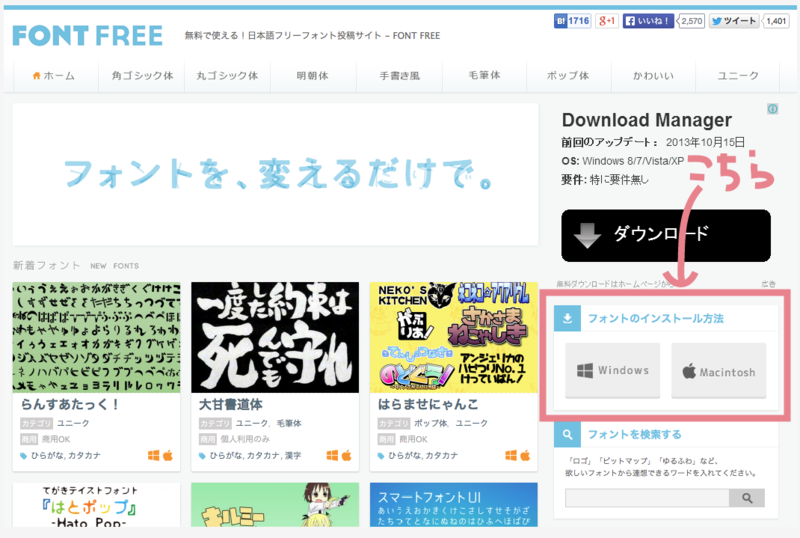
Task: Click the hero banner フォントを、変えるだけで。
Action: (276, 174)
